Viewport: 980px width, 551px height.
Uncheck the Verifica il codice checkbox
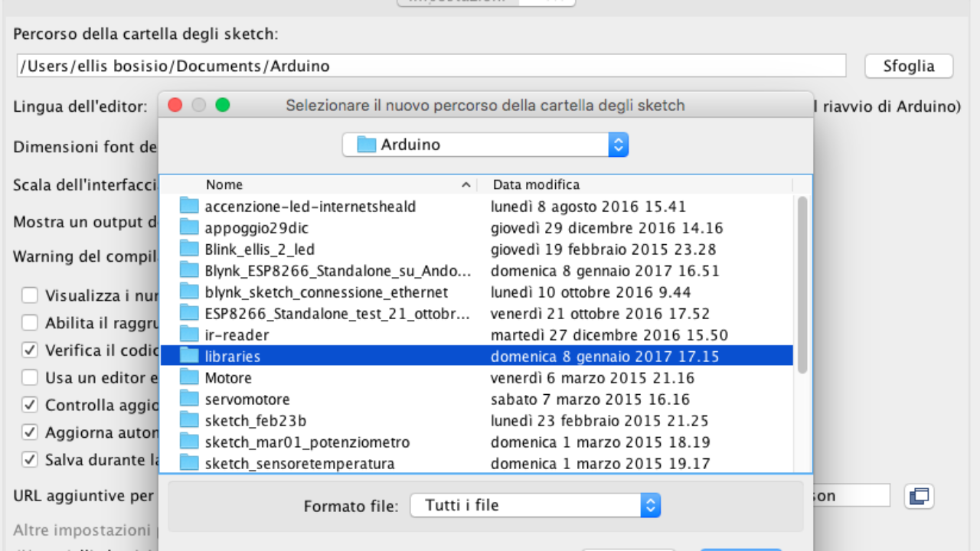tap(30, 350)
